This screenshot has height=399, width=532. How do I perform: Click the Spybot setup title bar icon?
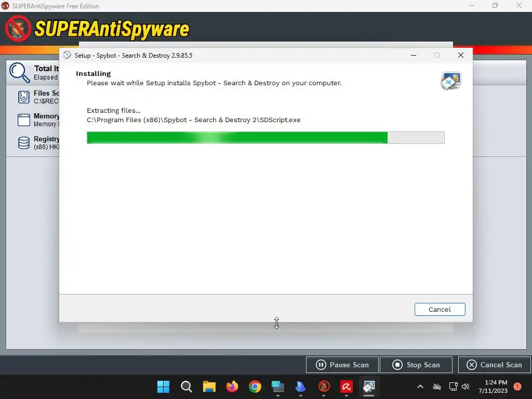click(67, 55)
